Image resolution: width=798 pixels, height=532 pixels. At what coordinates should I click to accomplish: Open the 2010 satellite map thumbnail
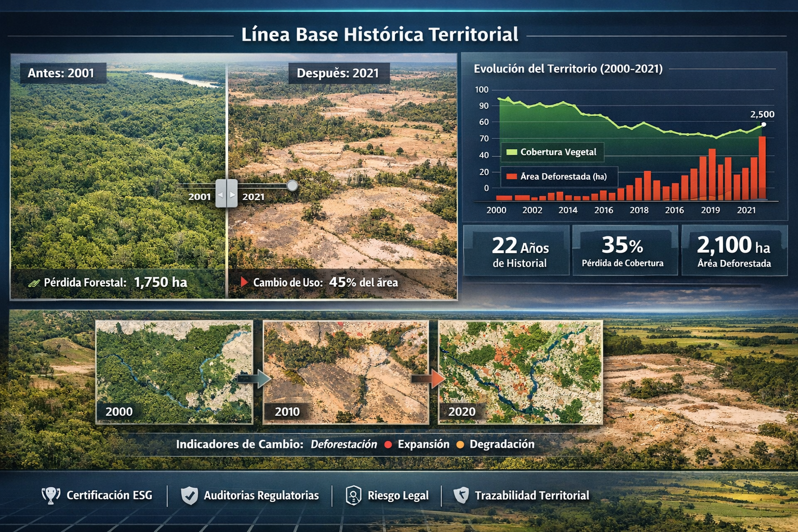point(345,371)
